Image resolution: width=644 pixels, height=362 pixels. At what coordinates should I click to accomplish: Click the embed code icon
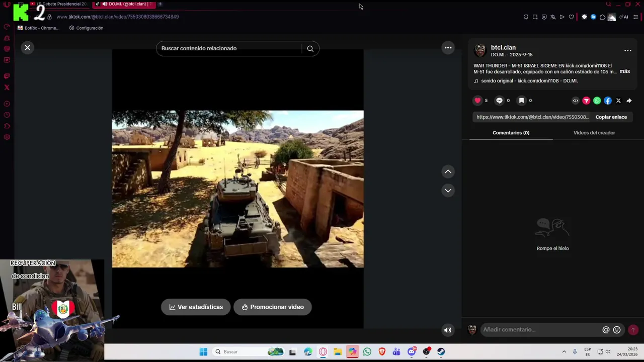[x=576, y=101]
